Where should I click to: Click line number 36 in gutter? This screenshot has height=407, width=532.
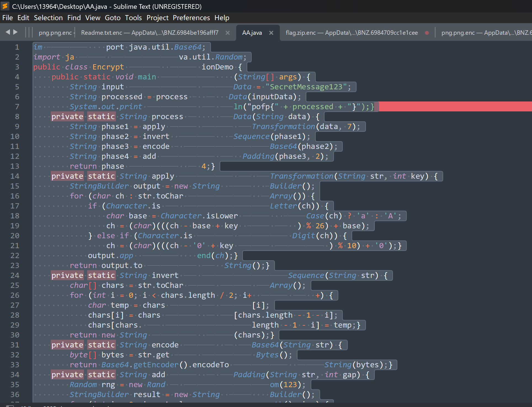[x=15, y=395]
